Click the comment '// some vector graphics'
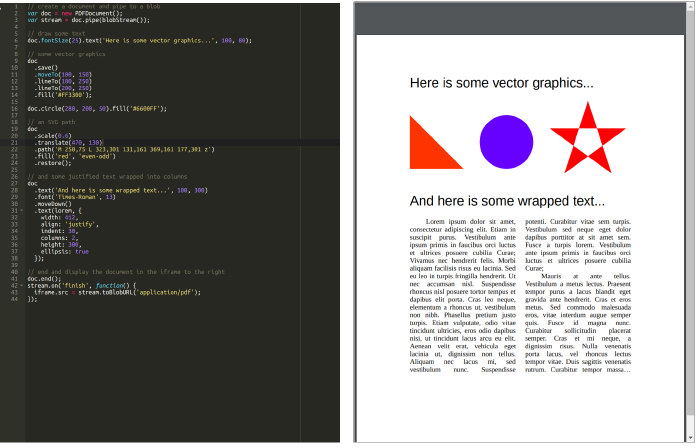The image size is (700, 448). 66,54
